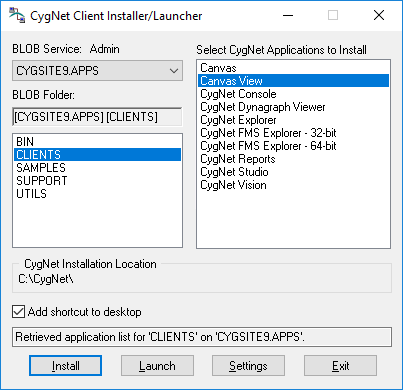Click the Install button
Viewport: 403px width, 390px height.
[x=65, y=366]
